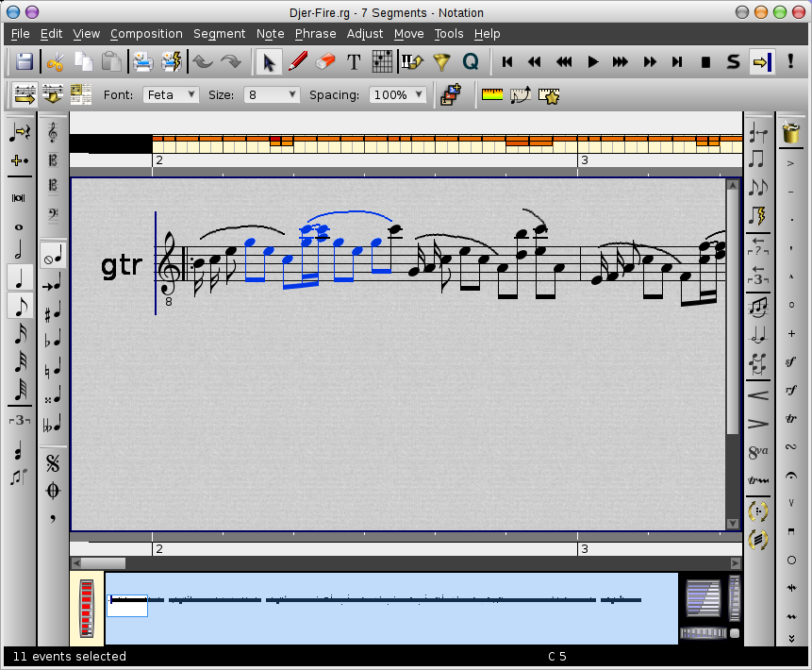The image size is (812, 670).
Task: Click the Filter funnel icon
Action: (x=441, y=62)
